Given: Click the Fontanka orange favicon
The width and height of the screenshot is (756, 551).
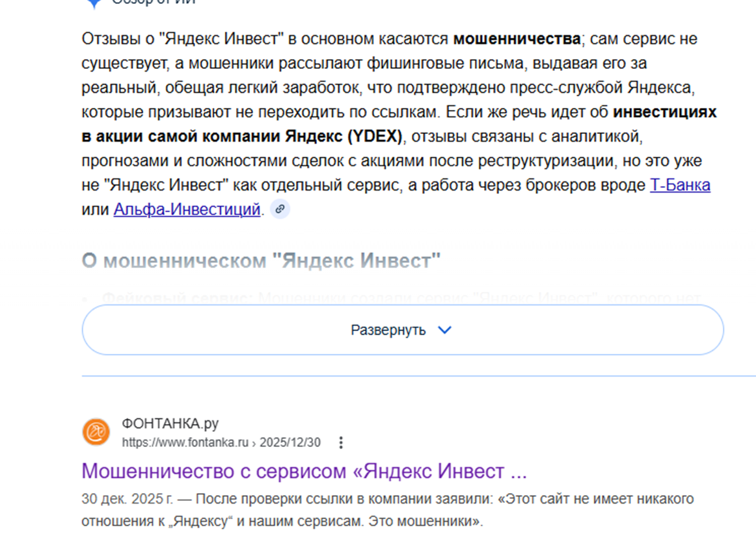Looking at the screenshot, I should point(96,432).
